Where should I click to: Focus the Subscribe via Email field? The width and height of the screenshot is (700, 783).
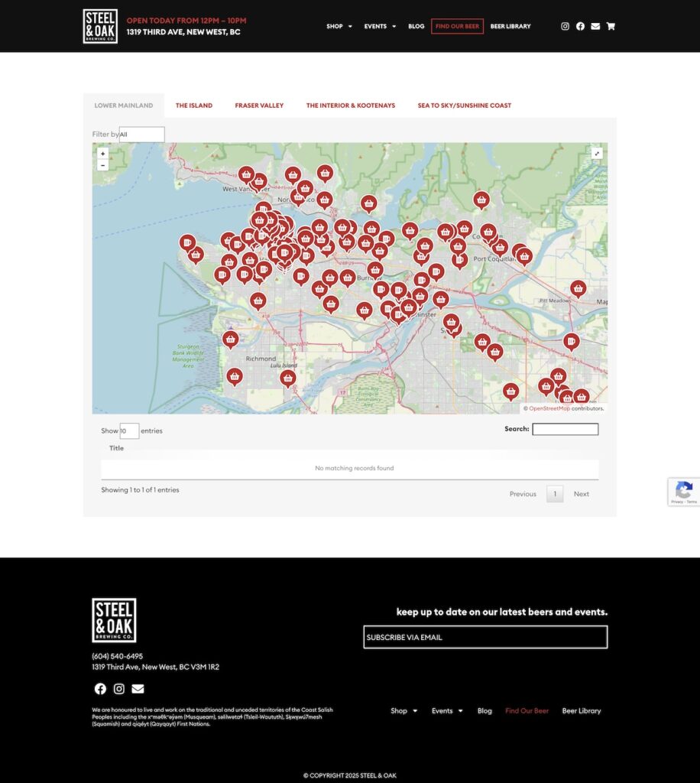[485, 637]
